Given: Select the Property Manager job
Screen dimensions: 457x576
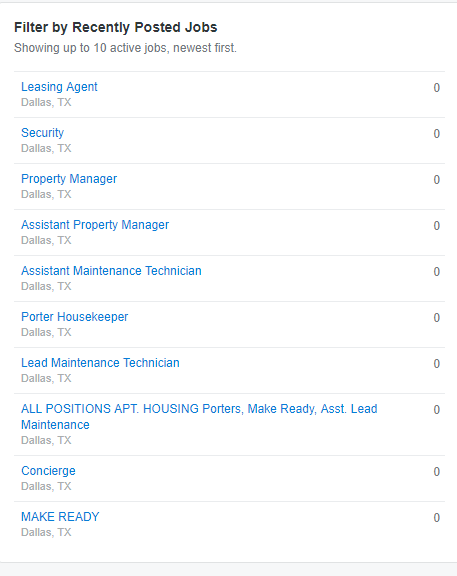Looking at the screenshot, I should pyautogui.click(x=69, y=179).
